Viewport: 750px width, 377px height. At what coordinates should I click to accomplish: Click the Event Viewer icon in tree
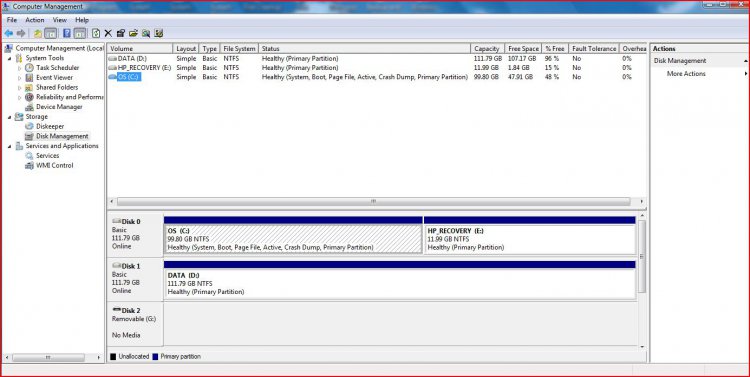[29, 78]
